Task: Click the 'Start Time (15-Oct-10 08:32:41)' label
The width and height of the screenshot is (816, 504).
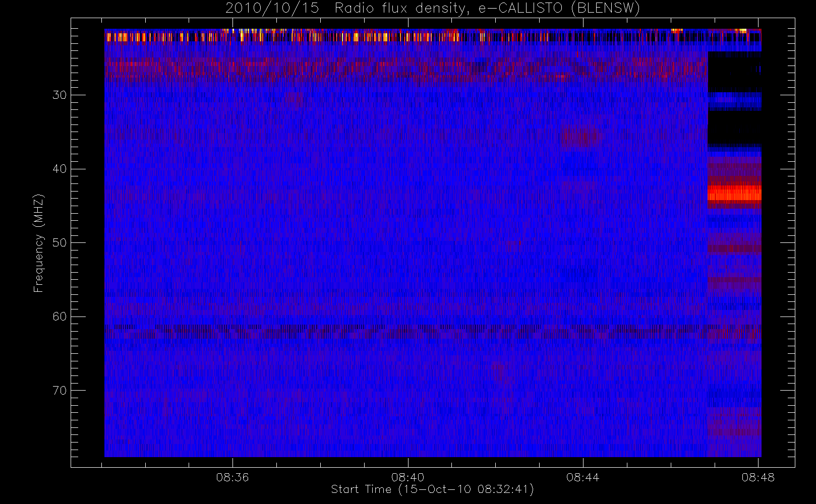Action: pyautogui.click(x=432, y=489)
